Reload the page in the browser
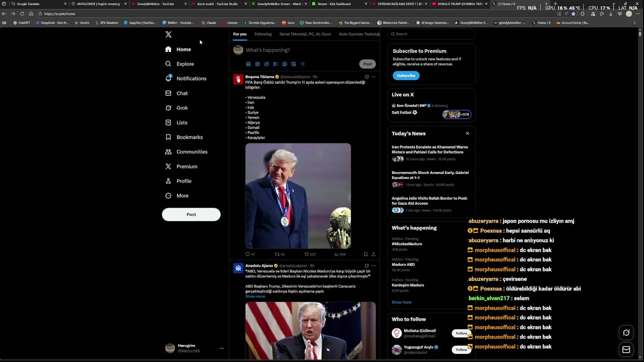 tap(22, 14)
